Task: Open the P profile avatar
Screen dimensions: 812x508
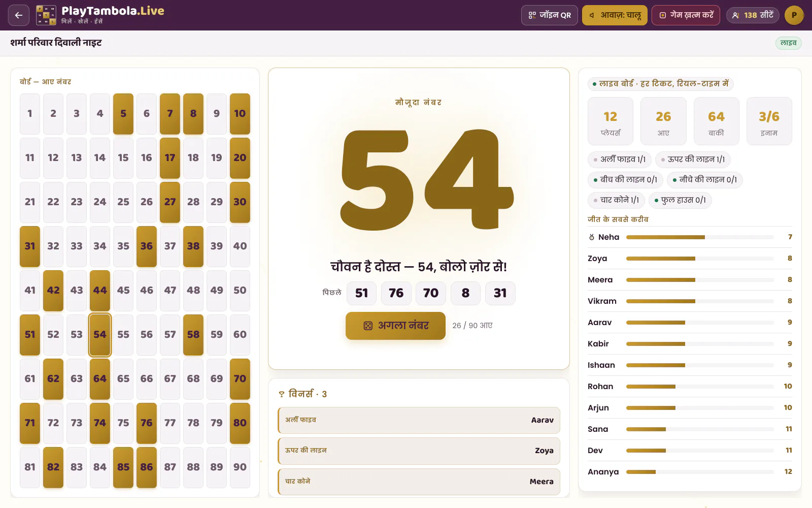Action: (794, 15)
